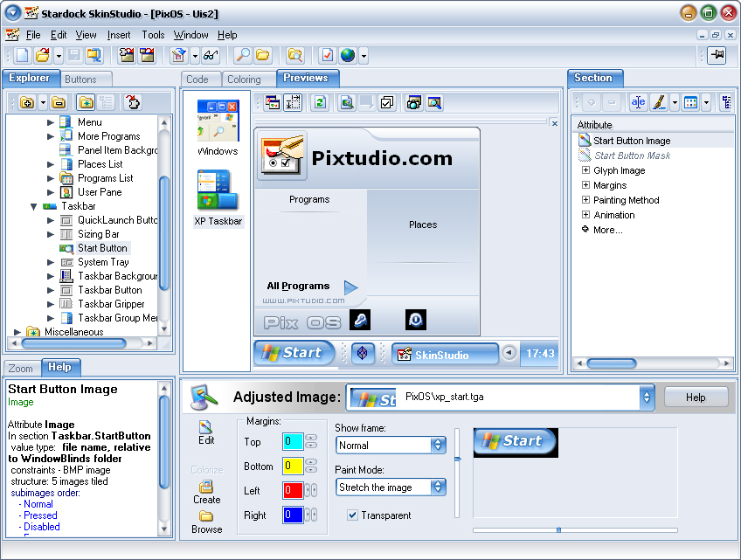Click the More... attribute link
741x560 pixels.
[x=607, y=230]
